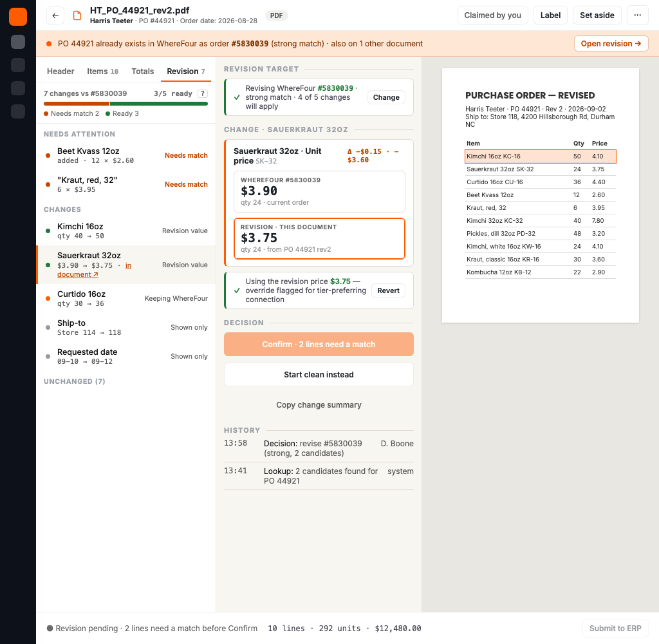Select the WhereFour #5830039 $3.90 price card
Image resolution: width=659 pixels, height=644 pixels.
pos(319,191)
